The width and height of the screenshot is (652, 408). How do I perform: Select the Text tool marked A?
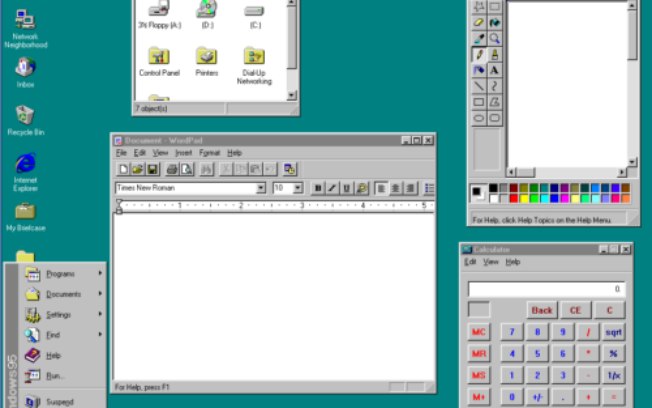pyautogui.click(x=494, y=70)
